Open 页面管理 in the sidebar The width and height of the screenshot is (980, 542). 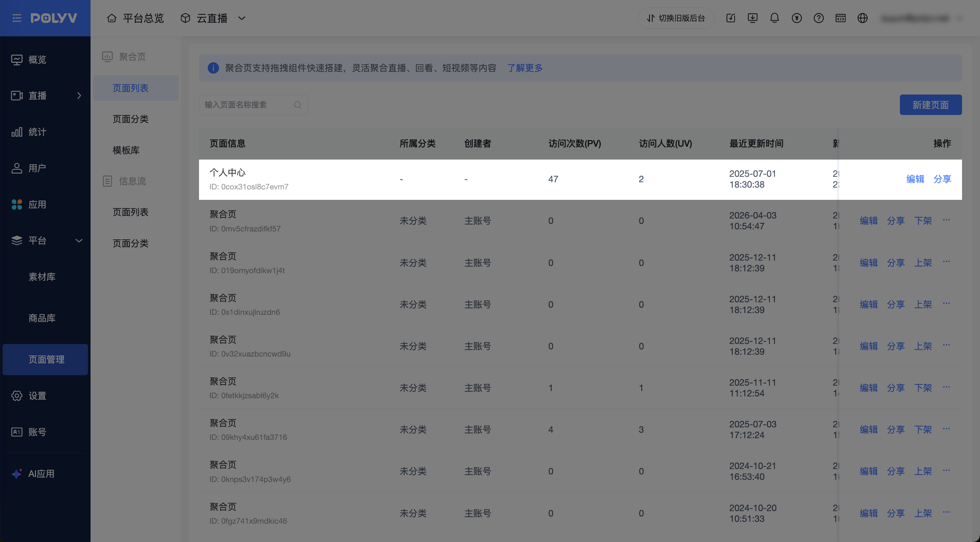(45, 359)
